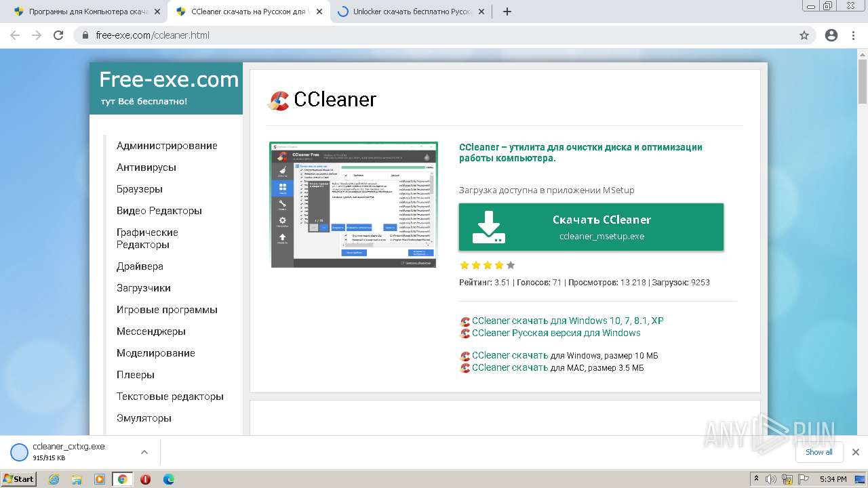868x488 pixels.
Task: Click the network tray icon
Action: (787, 479)
